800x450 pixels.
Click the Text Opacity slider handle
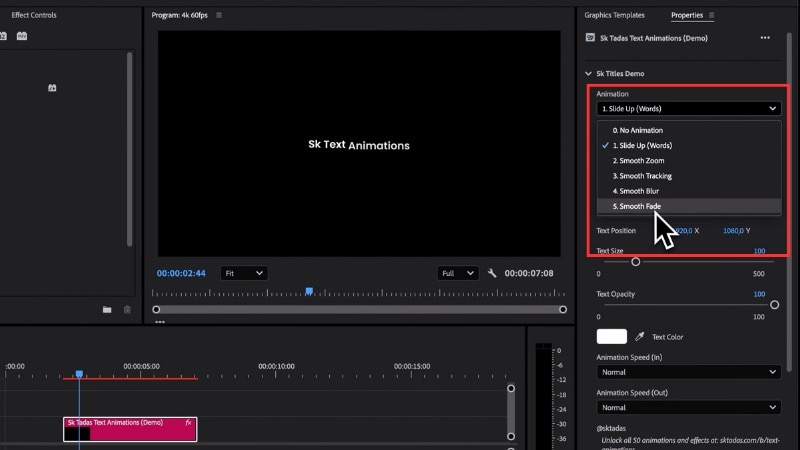coord(774,305)
